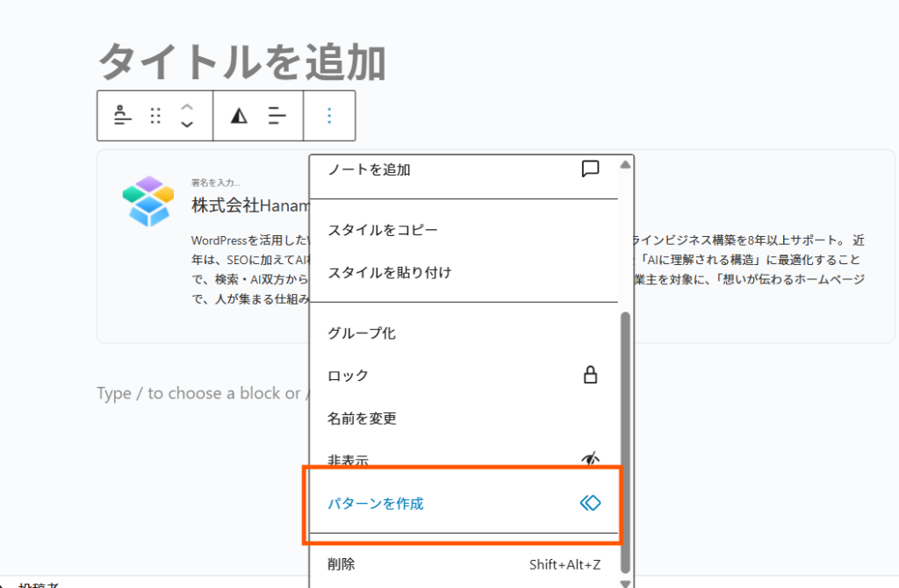Click the diamond icon beside パターンを作成

(x=591, y=503)
